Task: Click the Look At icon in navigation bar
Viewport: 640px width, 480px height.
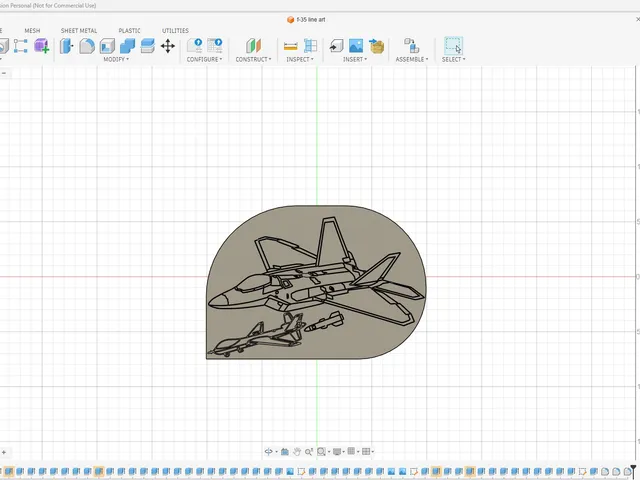Action: pyautogui.click(x=285, y=451)
